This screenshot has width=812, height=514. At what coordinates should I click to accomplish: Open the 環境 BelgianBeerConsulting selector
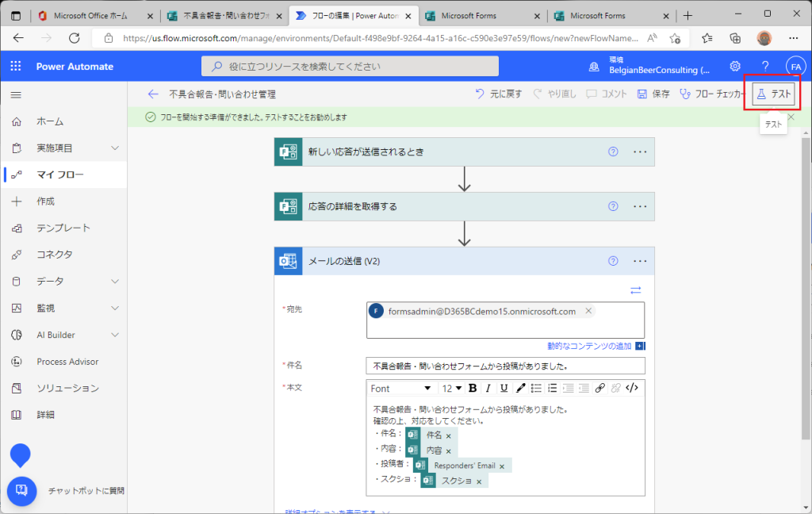(650, 66)
